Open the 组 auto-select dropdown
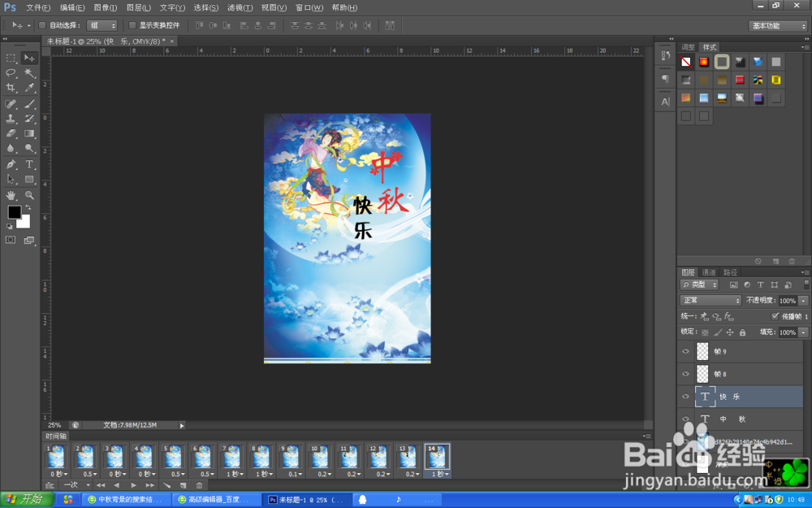The width and height of the screenshot is (812, 508). click(102, 25)
